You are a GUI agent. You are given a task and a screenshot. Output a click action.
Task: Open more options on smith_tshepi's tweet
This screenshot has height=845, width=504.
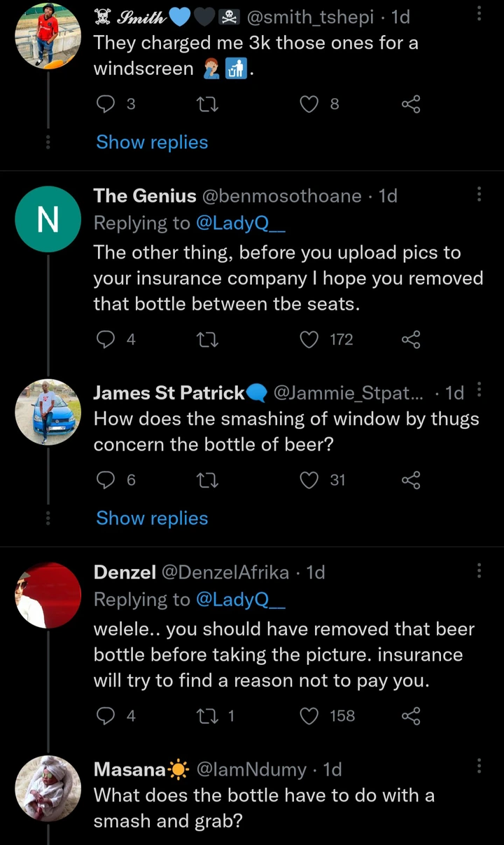tap(479, 14)
